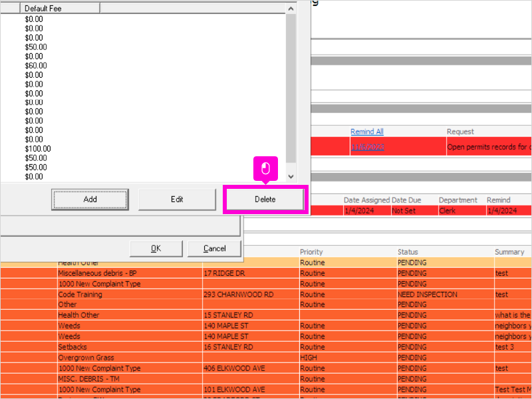Click the fee list scroll-down arrow
This screenshot has height=399, width=532.
291,176
